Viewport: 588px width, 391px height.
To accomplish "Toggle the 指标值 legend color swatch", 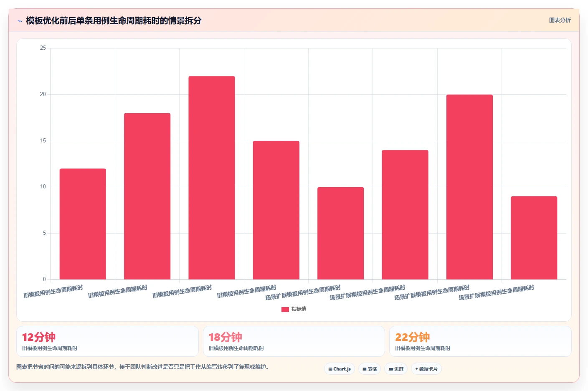I will 285,310.
